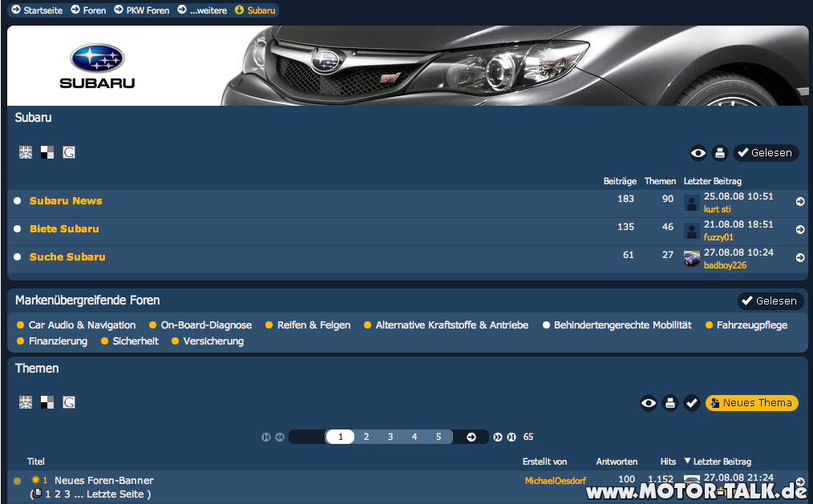Open the kurt sti user profile

click(x=717, y=209)
